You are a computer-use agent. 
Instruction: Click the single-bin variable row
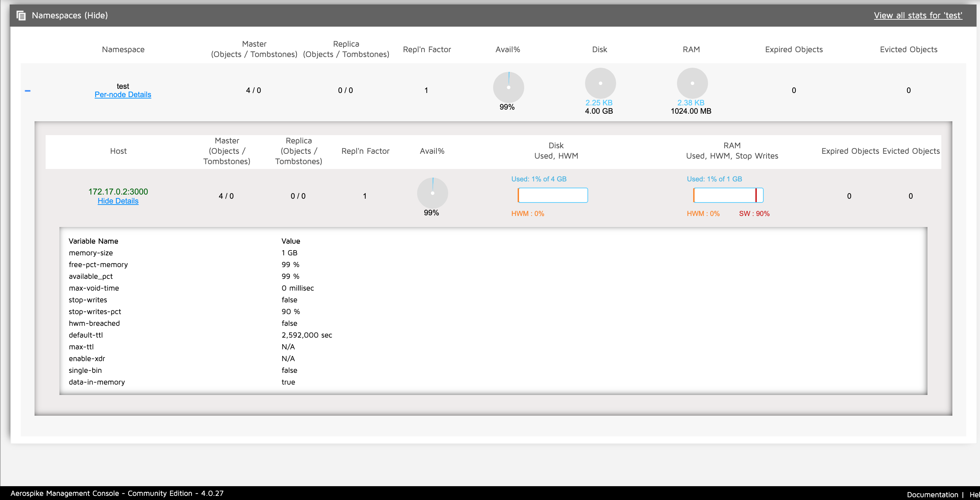(493, 370)
